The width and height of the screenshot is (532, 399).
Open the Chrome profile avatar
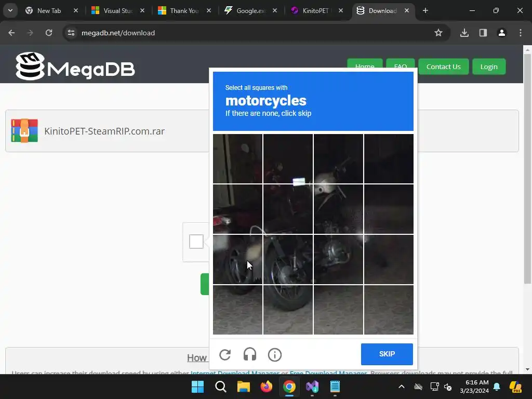[501, 33]
